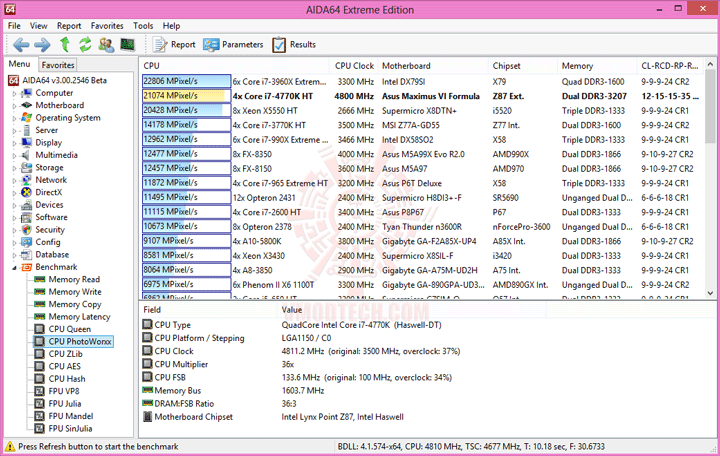Sort by Chipset column header
Image resolution: width=720 pixels, height=456 pixels.
523,66
